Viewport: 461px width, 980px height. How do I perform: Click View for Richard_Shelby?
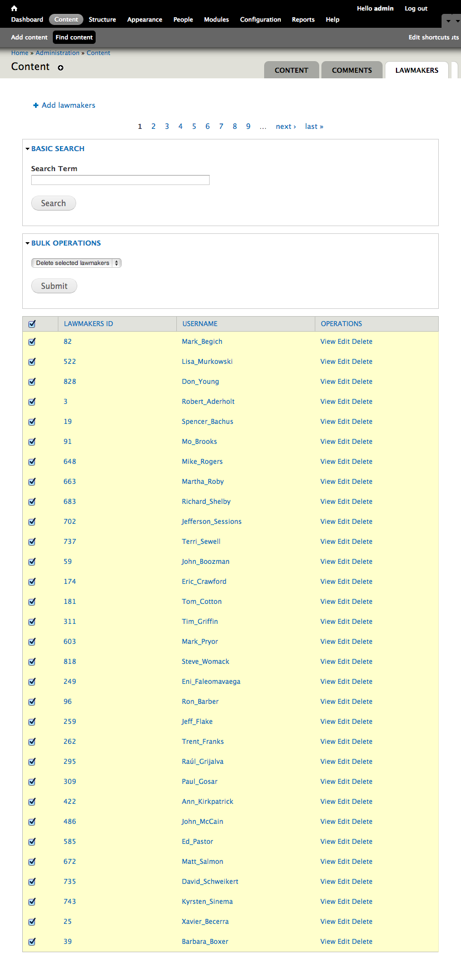(x=328, y=502)
